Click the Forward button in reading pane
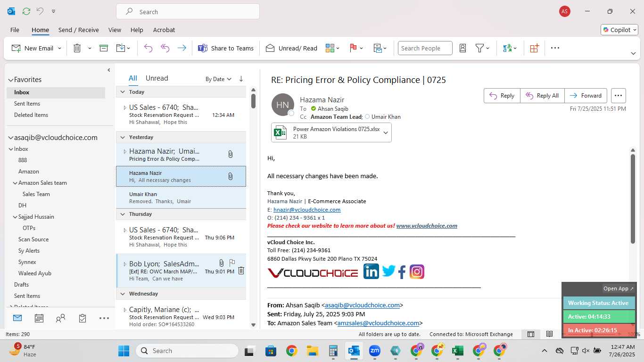 [586, 95]
